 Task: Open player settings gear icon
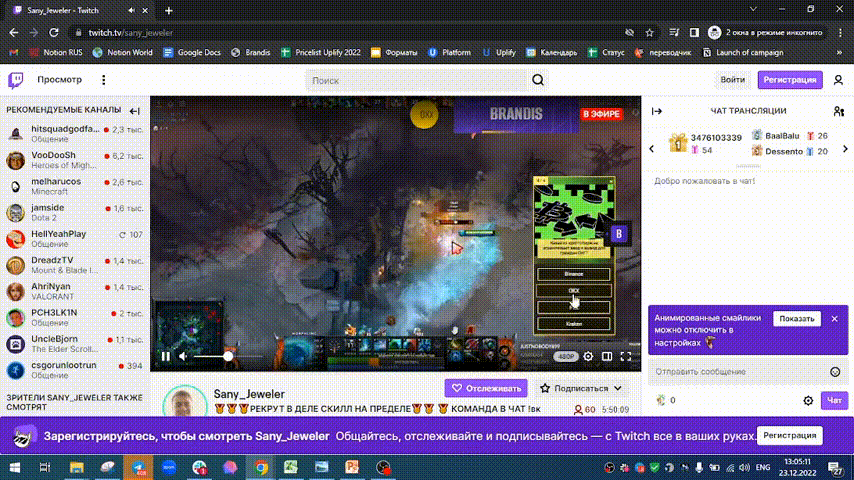(588, 356)
